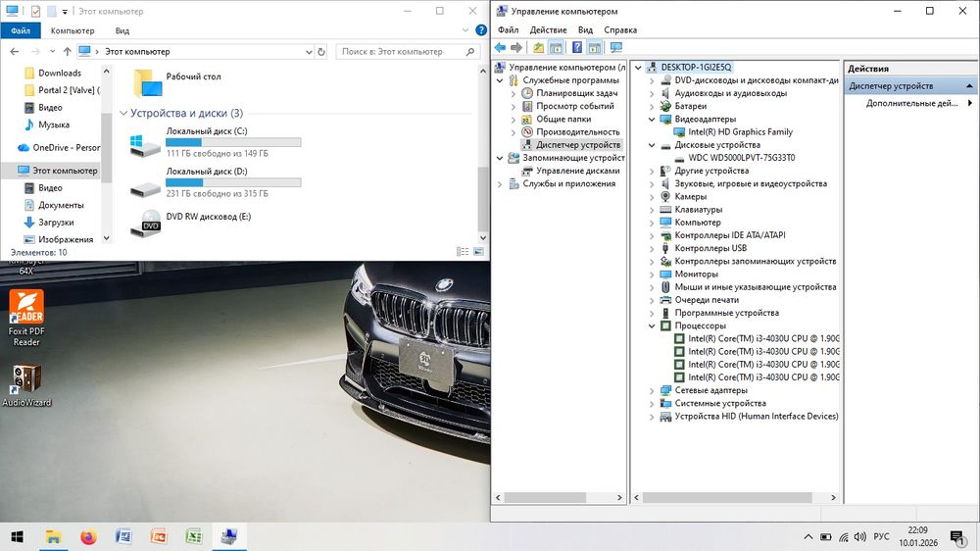Expand the File Explorer ribbon chevron
The width and height of the screenshot is (980, 551).
[465, 30]
